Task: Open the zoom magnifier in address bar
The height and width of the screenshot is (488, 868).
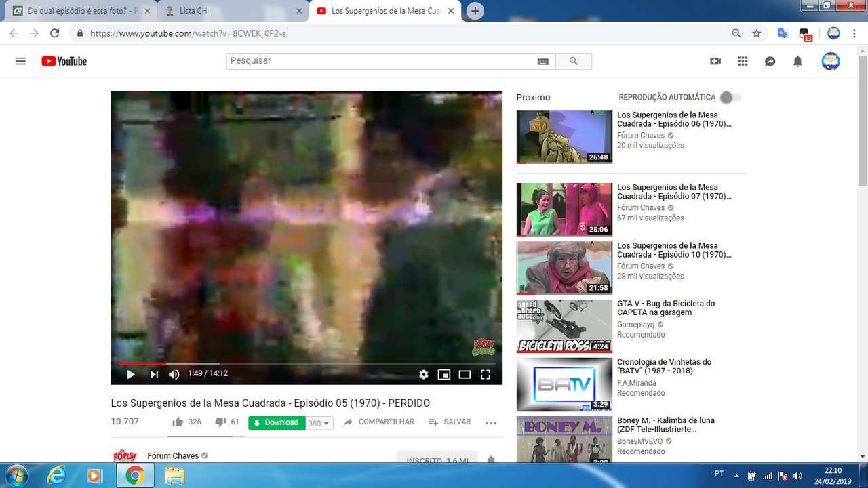Action: [x=736, y=33]
